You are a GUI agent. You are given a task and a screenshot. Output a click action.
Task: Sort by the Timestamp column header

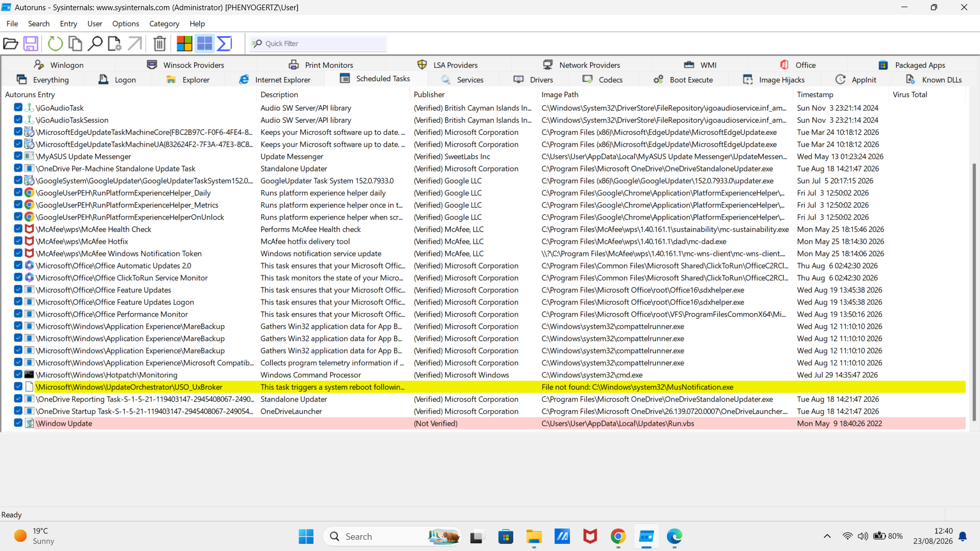841,94
